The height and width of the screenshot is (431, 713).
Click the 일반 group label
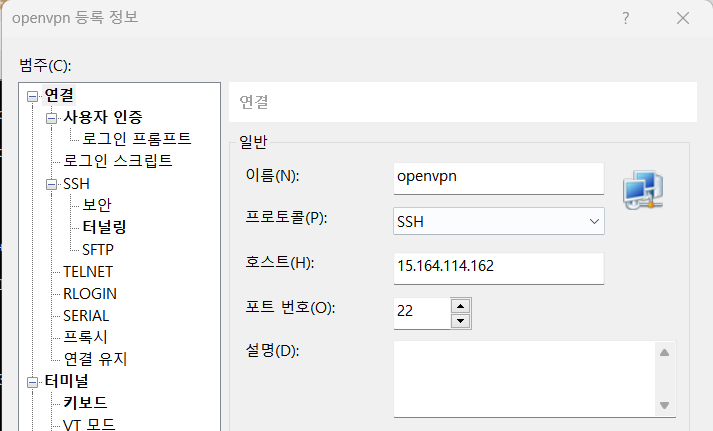[253, 142]
